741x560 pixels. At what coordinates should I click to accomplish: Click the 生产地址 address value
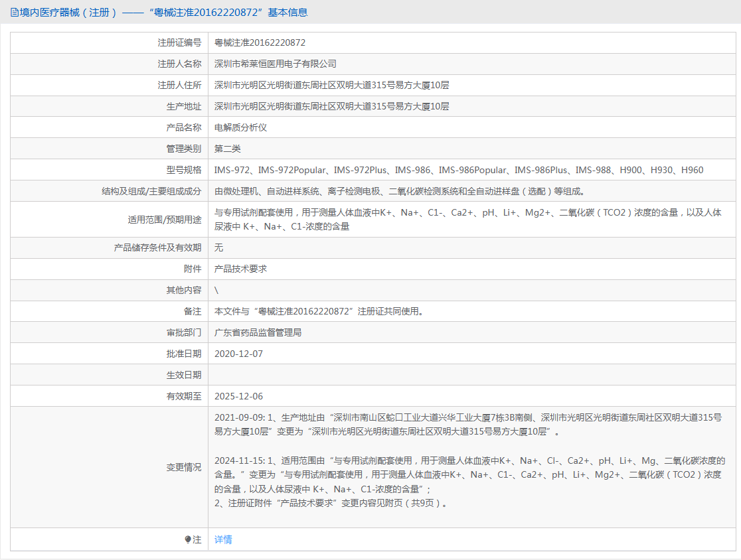coord(332,106)
